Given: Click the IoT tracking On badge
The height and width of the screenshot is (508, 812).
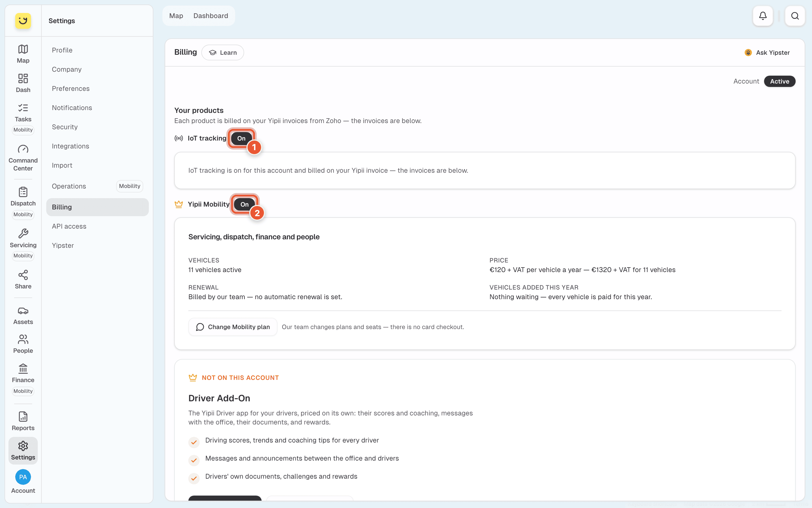Looking at the screenshot, I should tap(241, 138).
